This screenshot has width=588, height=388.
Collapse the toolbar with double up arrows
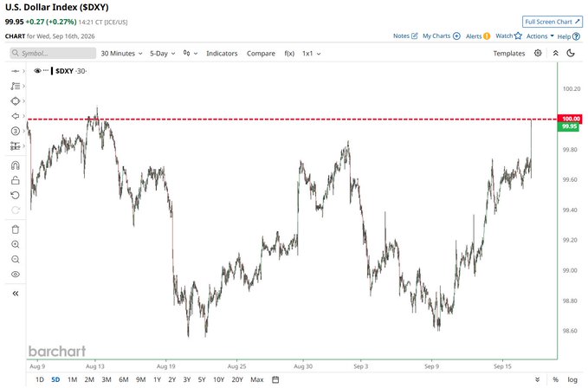coord(556,53)
